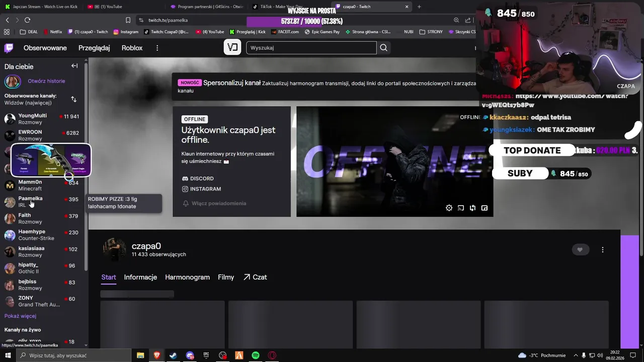
Task: Open Faith channel in sidebar
Action: 43,218
